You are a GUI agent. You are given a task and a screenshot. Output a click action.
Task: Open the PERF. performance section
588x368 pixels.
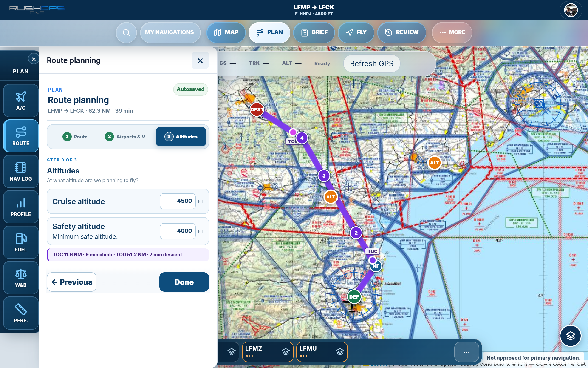tap(21, 313)
